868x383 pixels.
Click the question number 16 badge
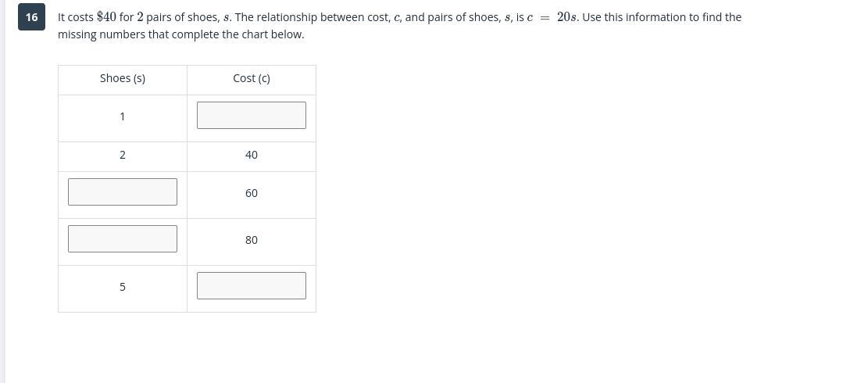(x=31, y=17)
